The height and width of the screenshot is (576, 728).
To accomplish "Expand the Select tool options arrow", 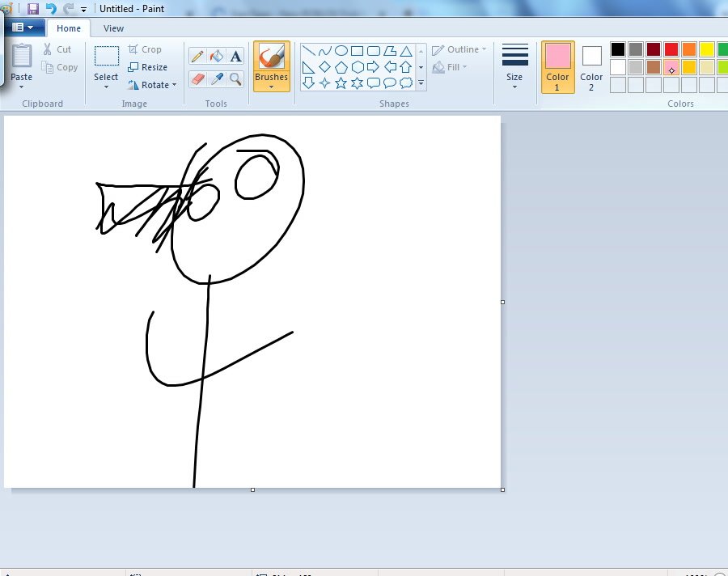I will (x=106, y=87).
